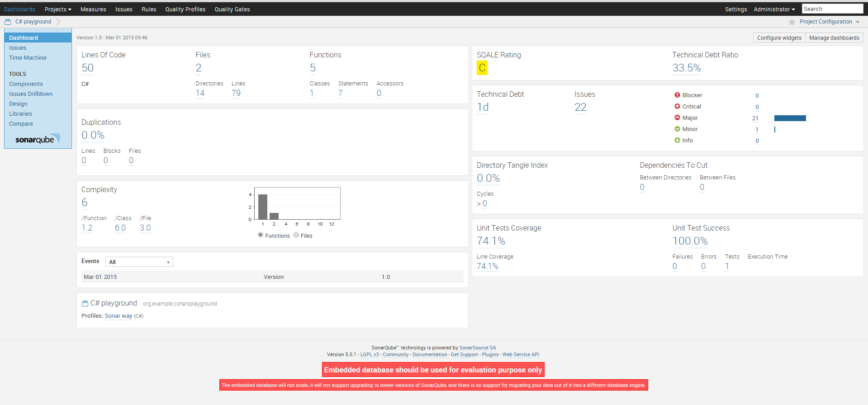Click the favorite star icon
868x405 pixels.
(x=792, y=22)
